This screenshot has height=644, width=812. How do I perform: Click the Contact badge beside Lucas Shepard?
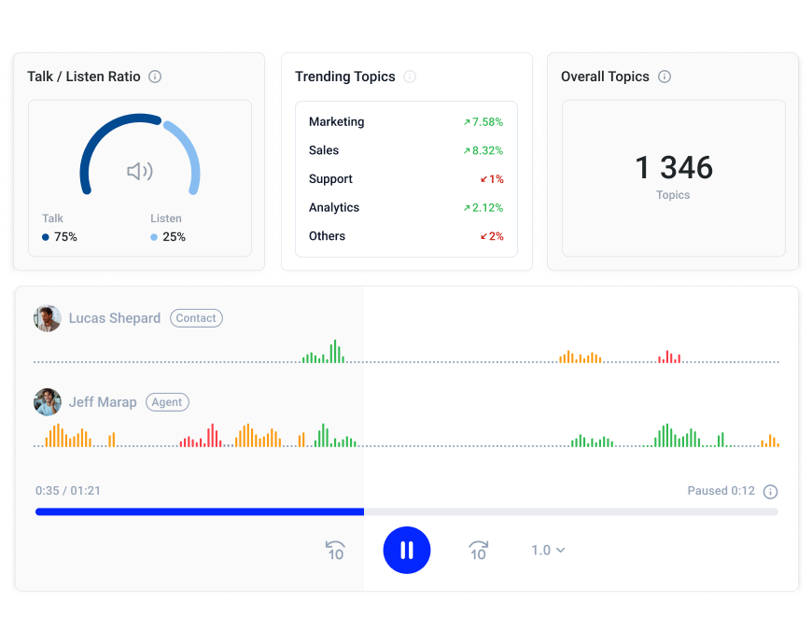pos(196,318)
